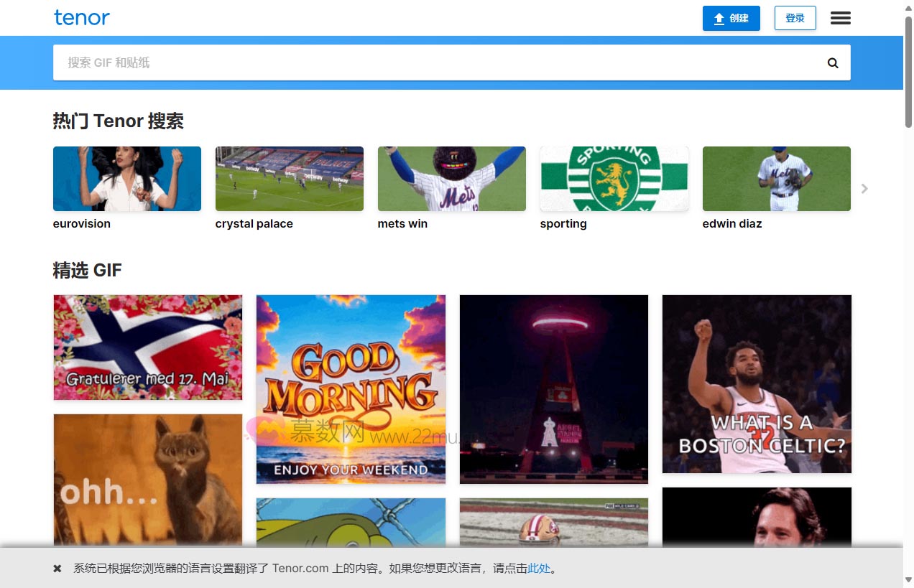Image resolution: width=914 pixels, height=588 pixels.
Task: Click the 登录 login button
Action: (x=795, y=19)
